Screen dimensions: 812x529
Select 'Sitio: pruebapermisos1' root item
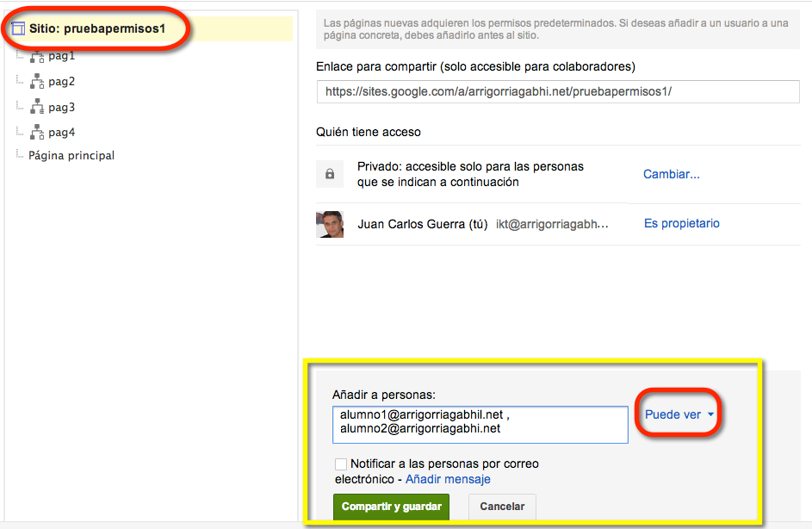click(x=96, y=28)
